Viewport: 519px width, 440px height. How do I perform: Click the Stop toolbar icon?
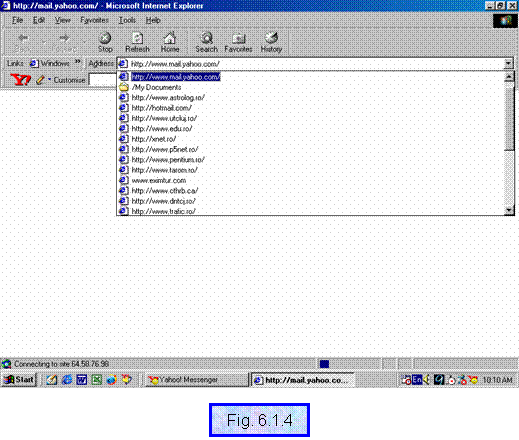click(105, 38)
